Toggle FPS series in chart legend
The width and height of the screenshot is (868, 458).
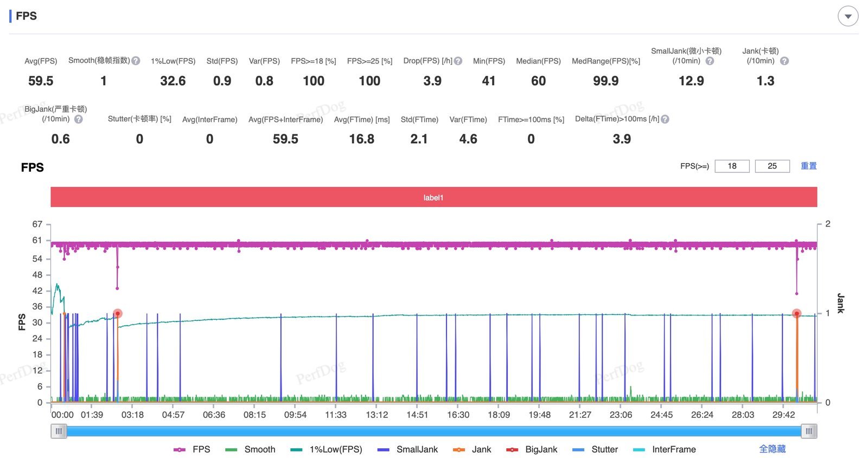192,449
